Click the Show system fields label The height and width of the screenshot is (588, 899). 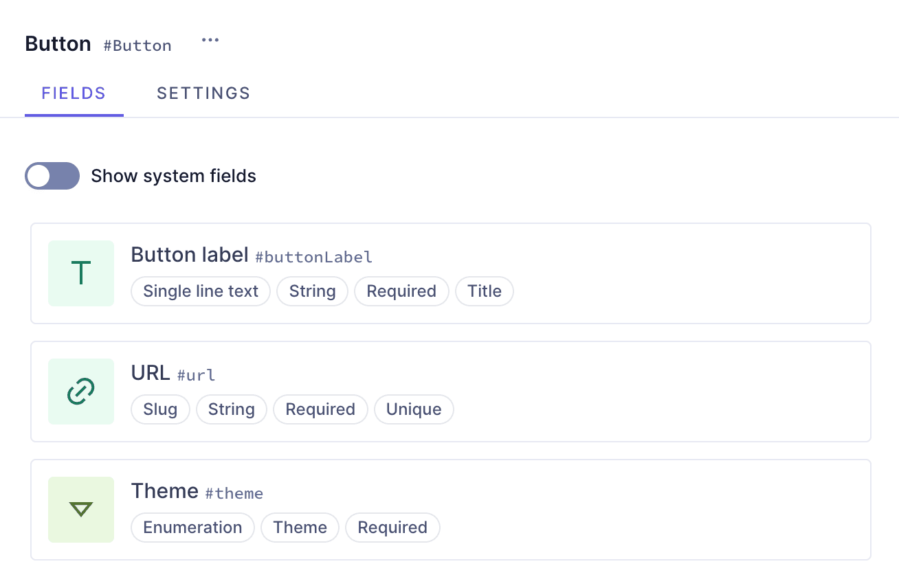click(x=173, y=176)
